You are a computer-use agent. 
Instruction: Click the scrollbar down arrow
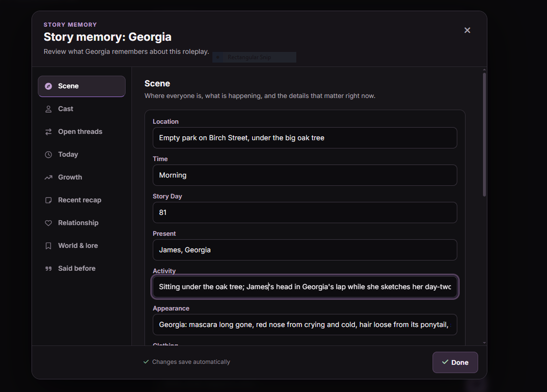pos(484,343)
